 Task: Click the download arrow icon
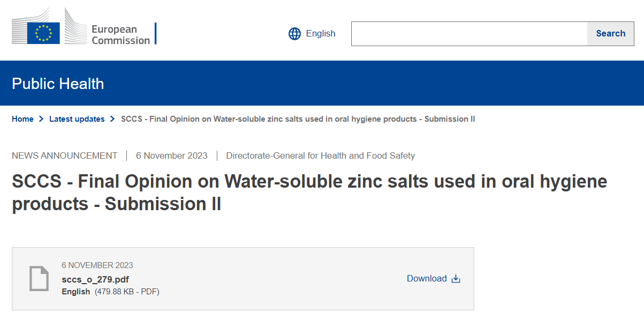(456, 279)
